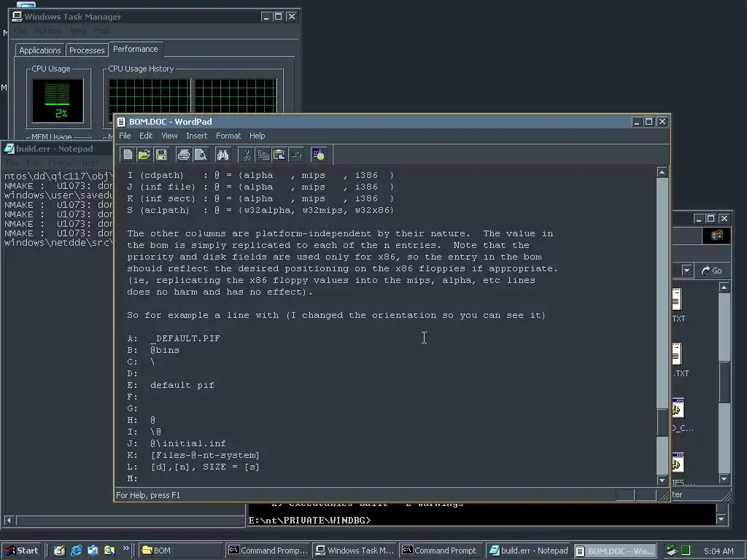The image size is (747, 560).
Task: Switch to Processes tab in Task Manager
Action: click(87, 50)
